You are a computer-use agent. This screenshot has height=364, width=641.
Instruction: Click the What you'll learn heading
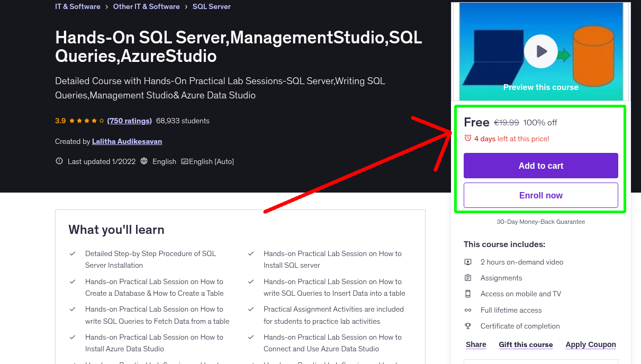(x=116, y=230)
